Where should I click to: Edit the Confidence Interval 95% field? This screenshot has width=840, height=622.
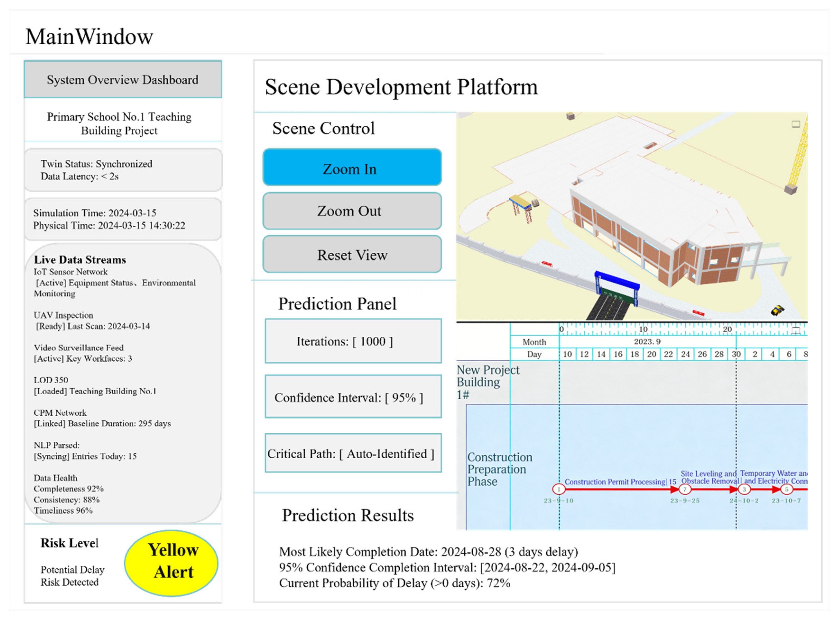pyautogui.click(x=353, y=396)
